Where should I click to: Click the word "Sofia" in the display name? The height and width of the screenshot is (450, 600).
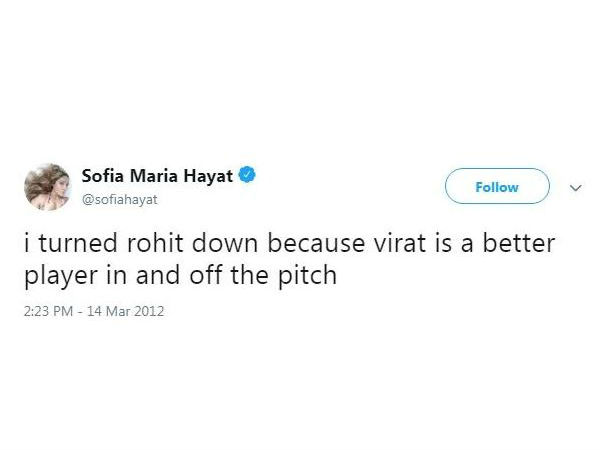[x=103, y=177]
